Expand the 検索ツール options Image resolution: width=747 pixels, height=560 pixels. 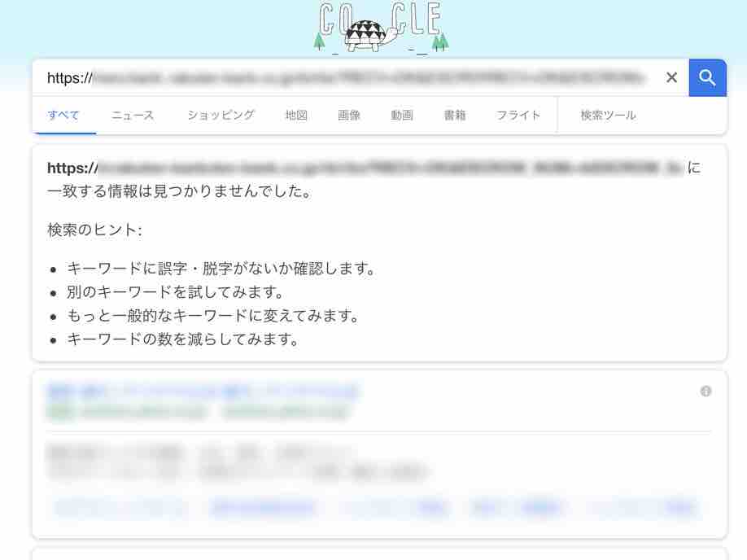click(x=608, y=115)
